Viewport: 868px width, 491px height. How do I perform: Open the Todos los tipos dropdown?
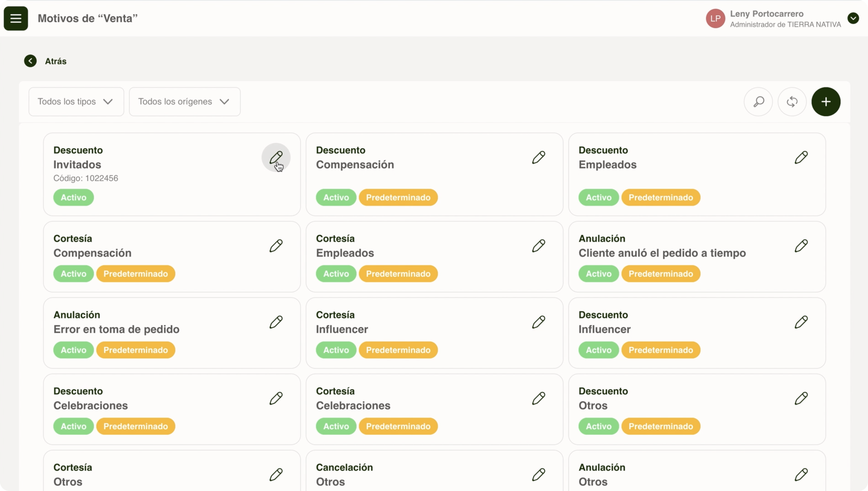[76, 101]
